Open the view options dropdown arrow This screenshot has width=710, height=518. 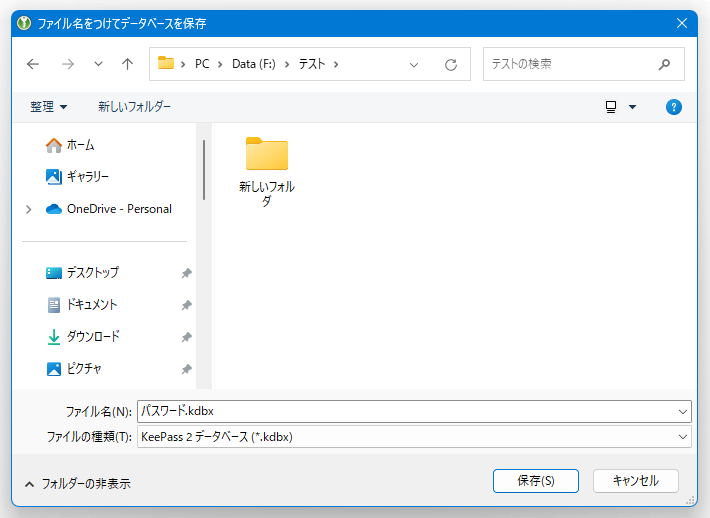click(x=633, y=107)
